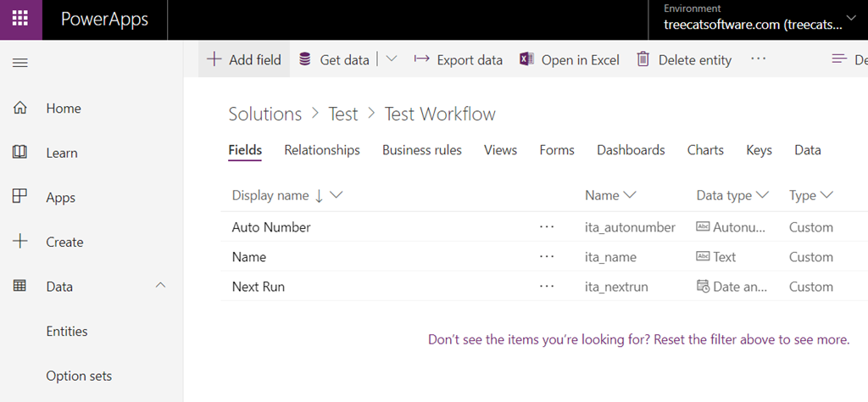This screenshot has height=402, width=868.
Task: Open more options for Next Run row
Action: (x=547, y=287)
